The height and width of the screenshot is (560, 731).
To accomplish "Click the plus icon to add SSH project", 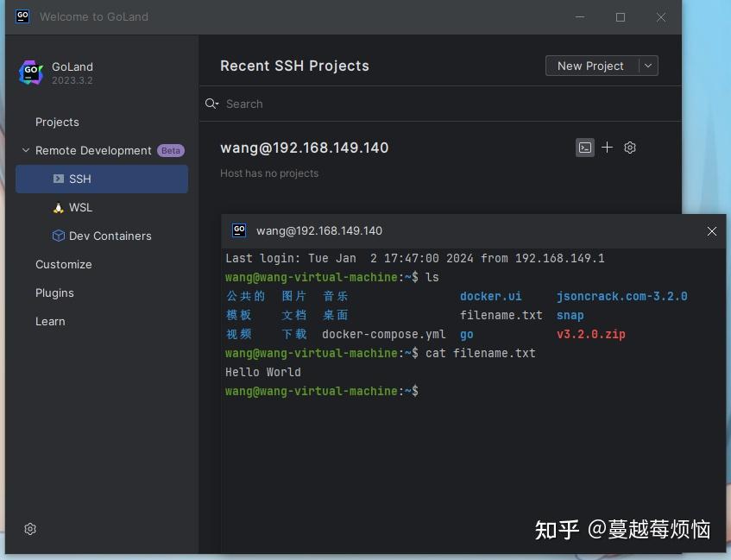I will point(608,148).
